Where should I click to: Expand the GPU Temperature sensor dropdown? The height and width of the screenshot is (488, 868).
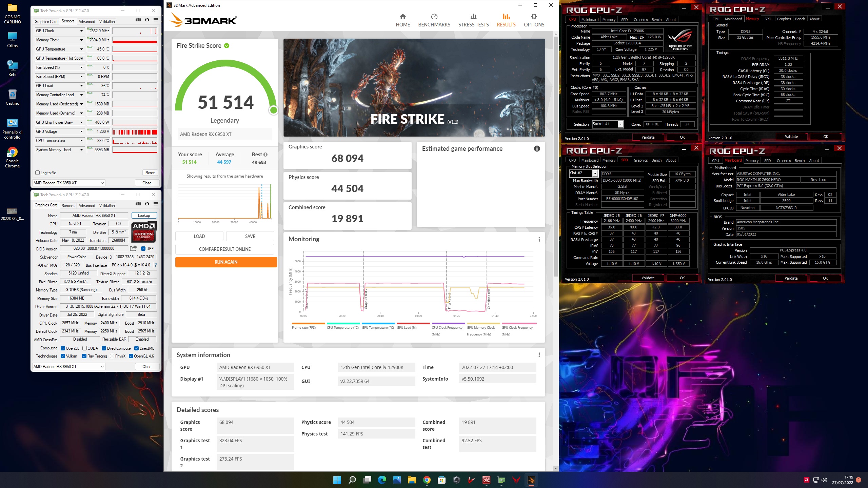point(81,49)
